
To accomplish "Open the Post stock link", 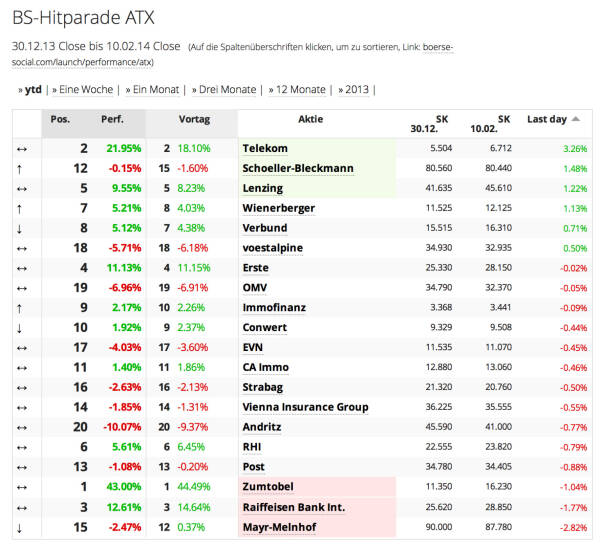I will coord(253,467).
